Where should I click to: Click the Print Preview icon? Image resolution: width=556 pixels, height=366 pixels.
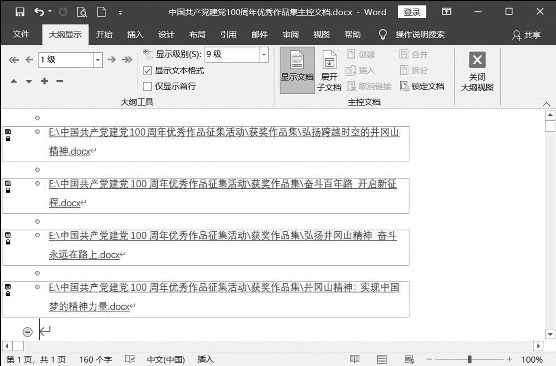[82, 12]
